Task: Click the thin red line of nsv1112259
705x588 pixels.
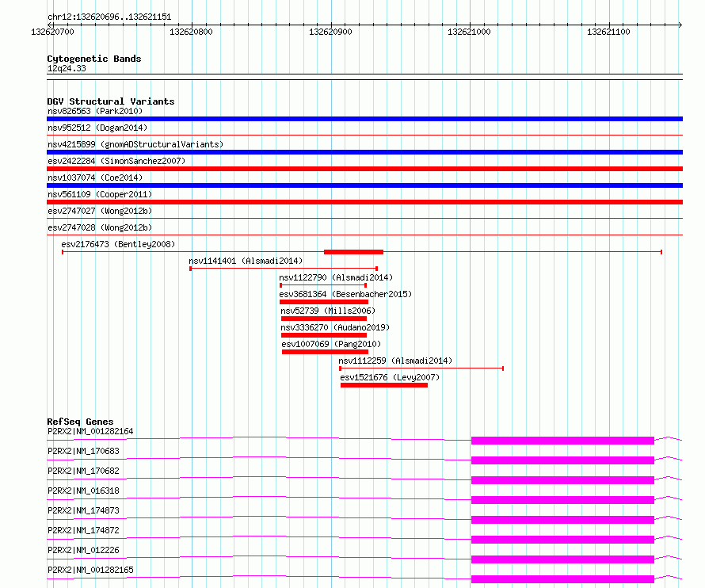Action: pos(421,368)
